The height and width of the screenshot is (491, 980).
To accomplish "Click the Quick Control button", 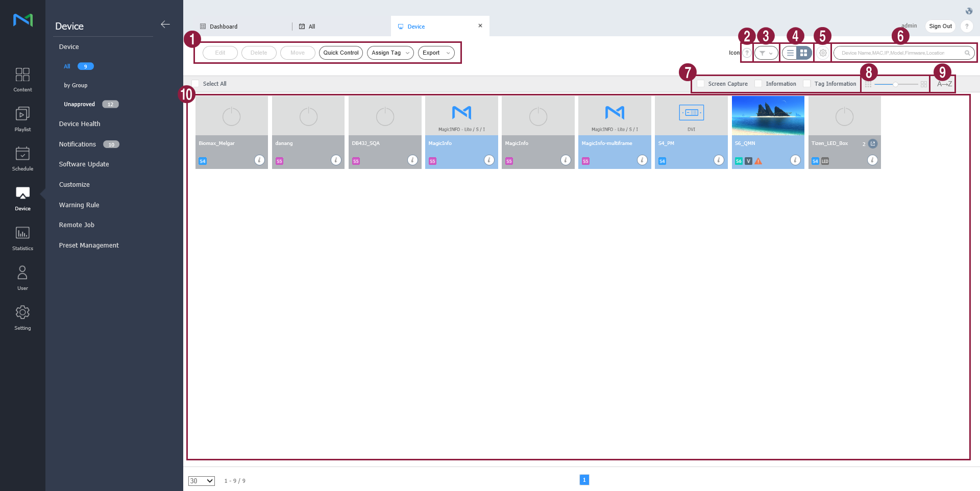I will point(340,53).
